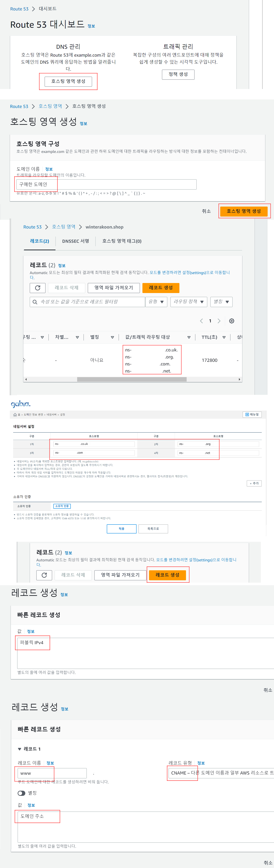Go to next page of records
Image resolution: width=274 pixels, height=868 pixels.
(219, 321)
